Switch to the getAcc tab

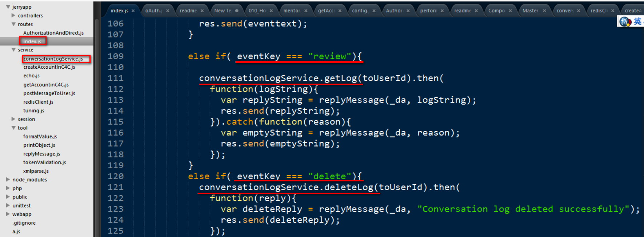click(327, 11)
